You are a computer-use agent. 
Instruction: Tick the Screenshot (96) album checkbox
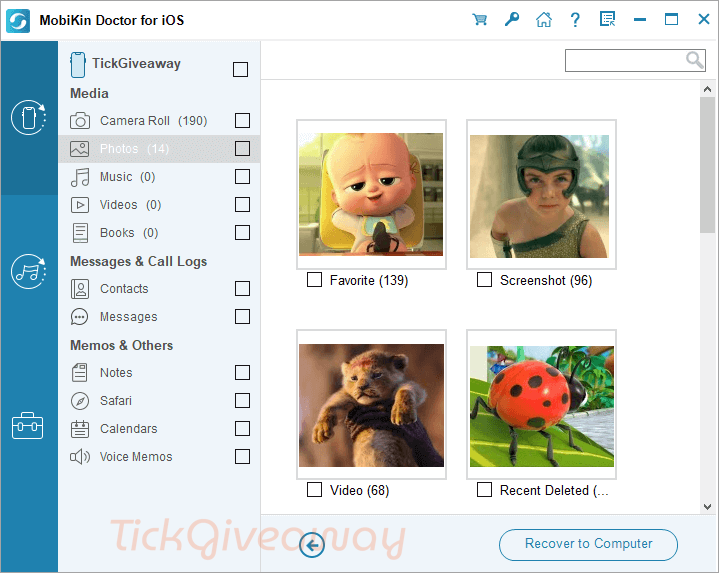484,280
